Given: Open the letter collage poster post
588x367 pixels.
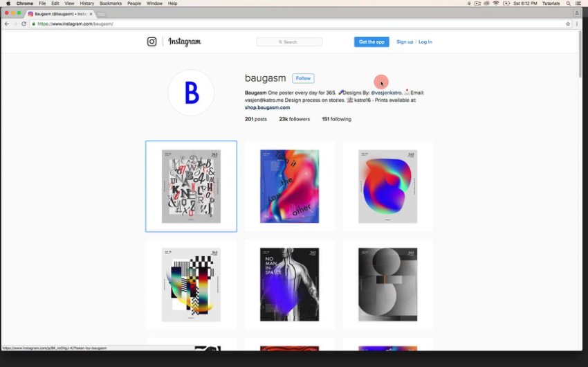Looking at the screenshot, I should pyautogui.click(x=191, y=186).
